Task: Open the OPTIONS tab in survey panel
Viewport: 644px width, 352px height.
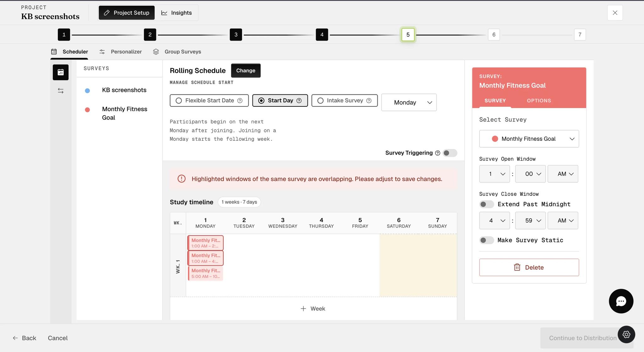Action: click(539, 101)
